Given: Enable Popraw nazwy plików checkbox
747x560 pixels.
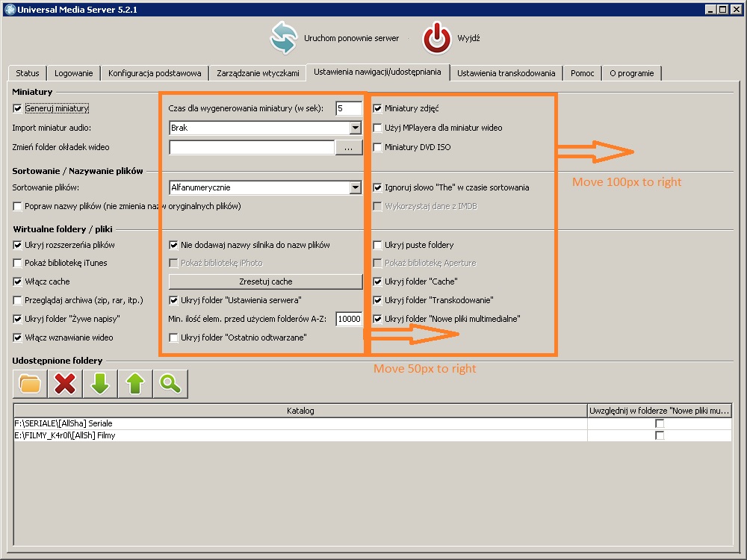Looking at the screenshot, I should tap(18, 206).
